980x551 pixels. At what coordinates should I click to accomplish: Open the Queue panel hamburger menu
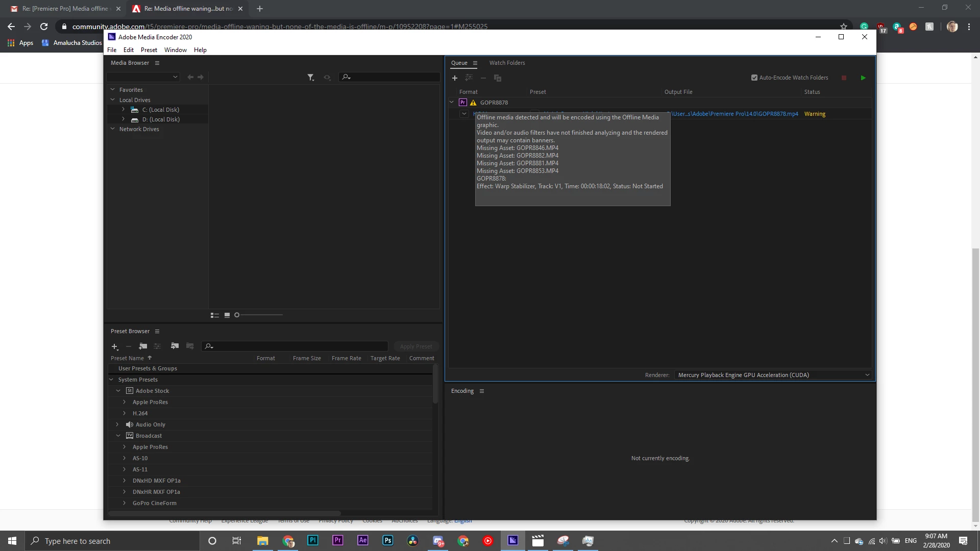point(475,63)
